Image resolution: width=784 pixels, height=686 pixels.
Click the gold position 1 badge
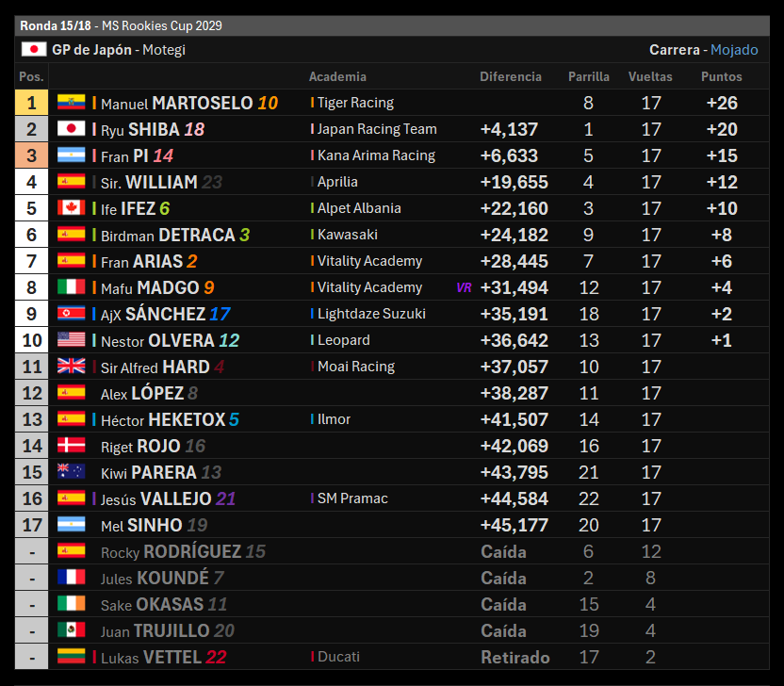pyautogui.click(x=31, y=103)
